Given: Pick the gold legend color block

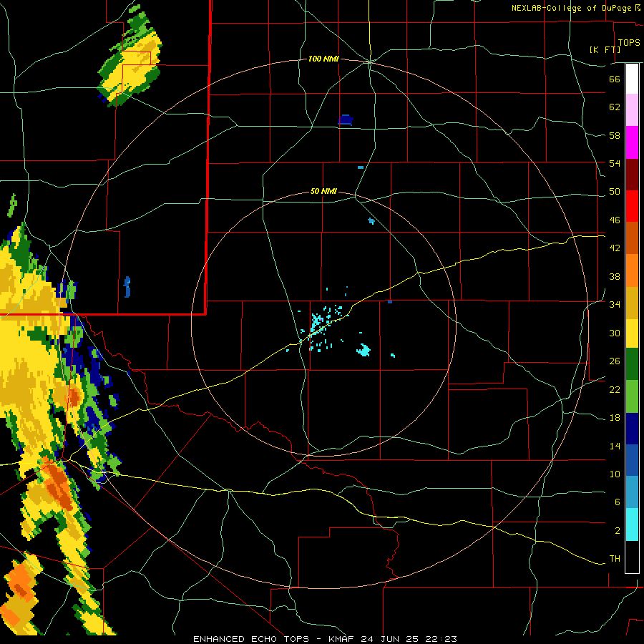Looking at the screenshot, I should click(632, 303).
